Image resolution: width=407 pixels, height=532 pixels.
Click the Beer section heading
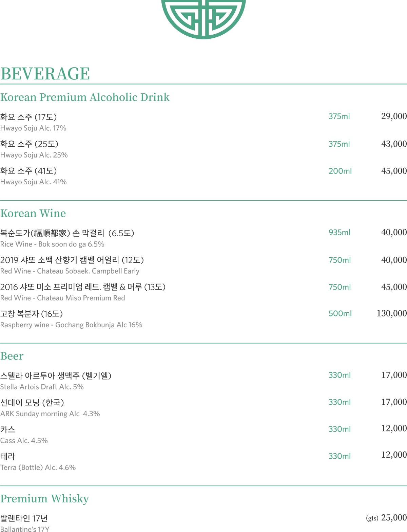[12, 356]
